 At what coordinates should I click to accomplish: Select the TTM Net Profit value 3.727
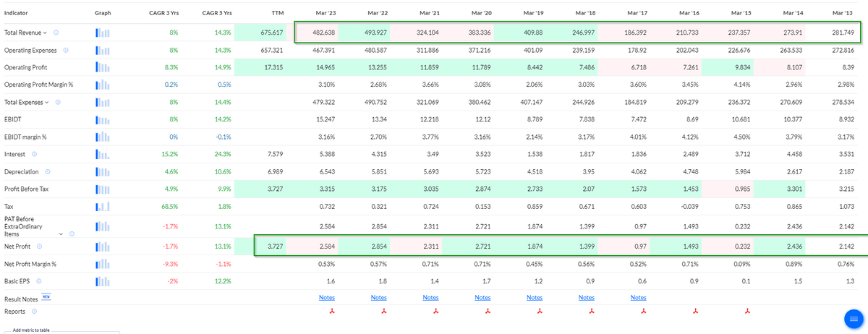(274, 246)
